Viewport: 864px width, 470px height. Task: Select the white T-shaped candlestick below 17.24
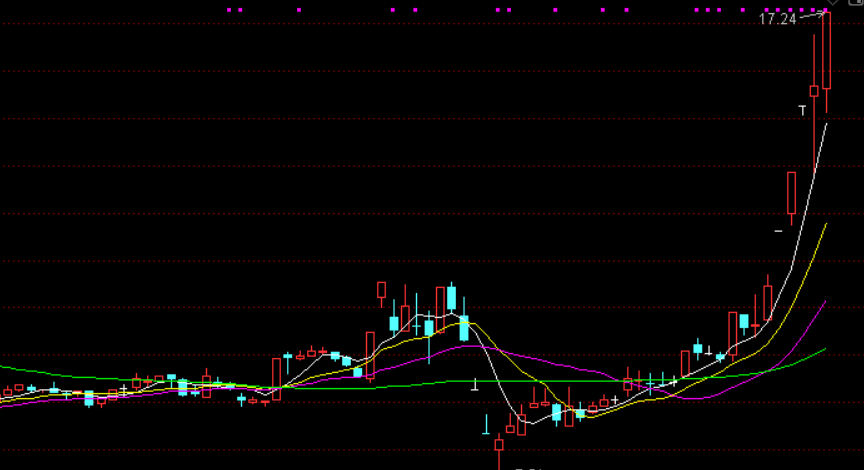(x=802, y=111)
